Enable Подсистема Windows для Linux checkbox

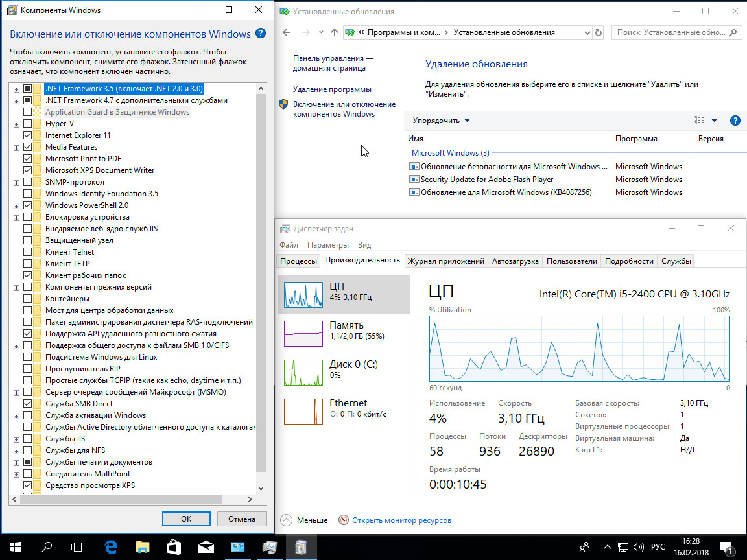tap(28, 357)
